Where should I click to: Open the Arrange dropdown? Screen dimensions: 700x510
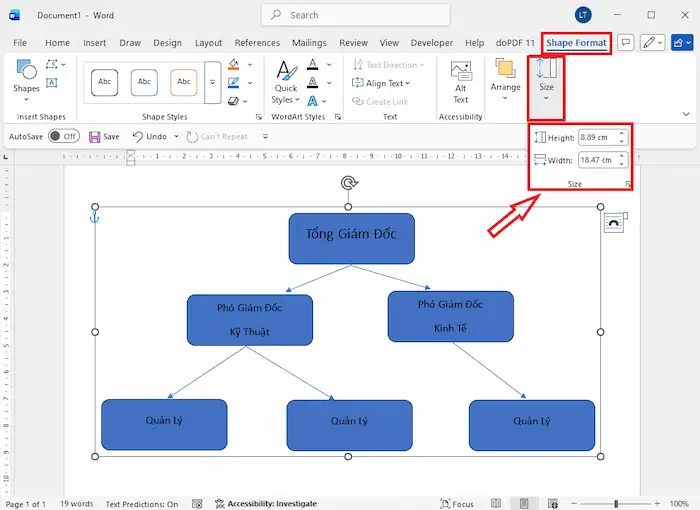[505, 81]
